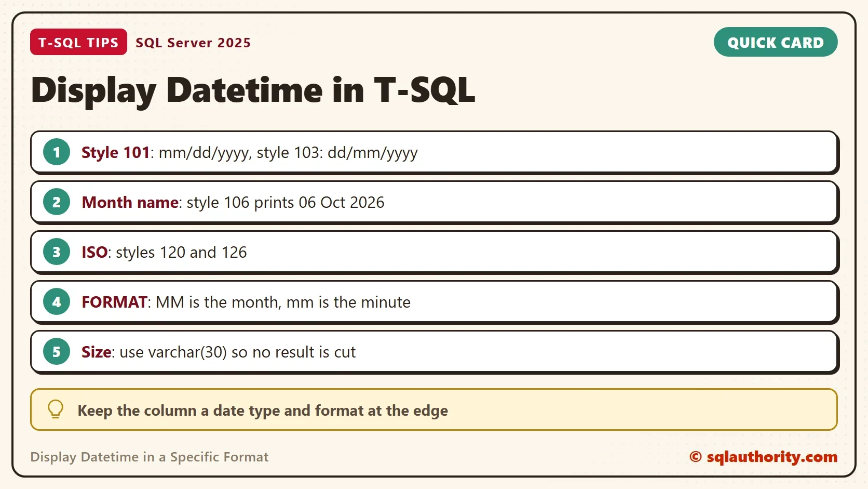Select the 'FORMAT' bold label
Viewport: 868px width, 489px height.
click(115, 302)
